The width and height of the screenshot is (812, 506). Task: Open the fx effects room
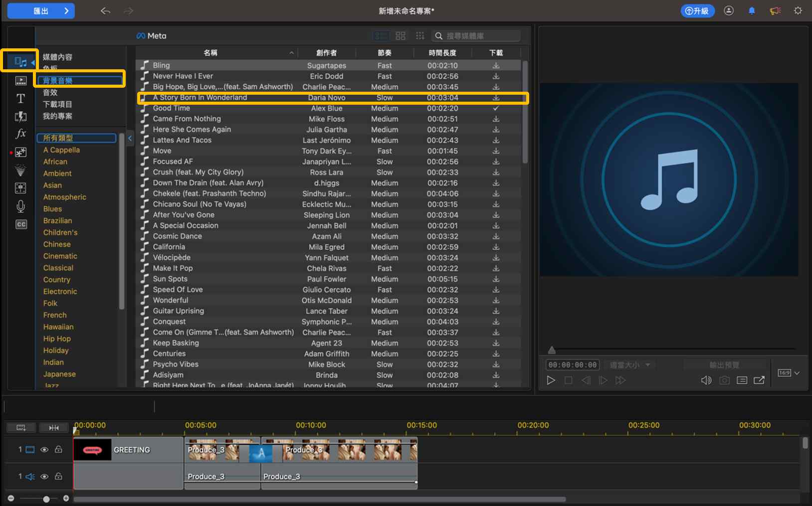20,134
